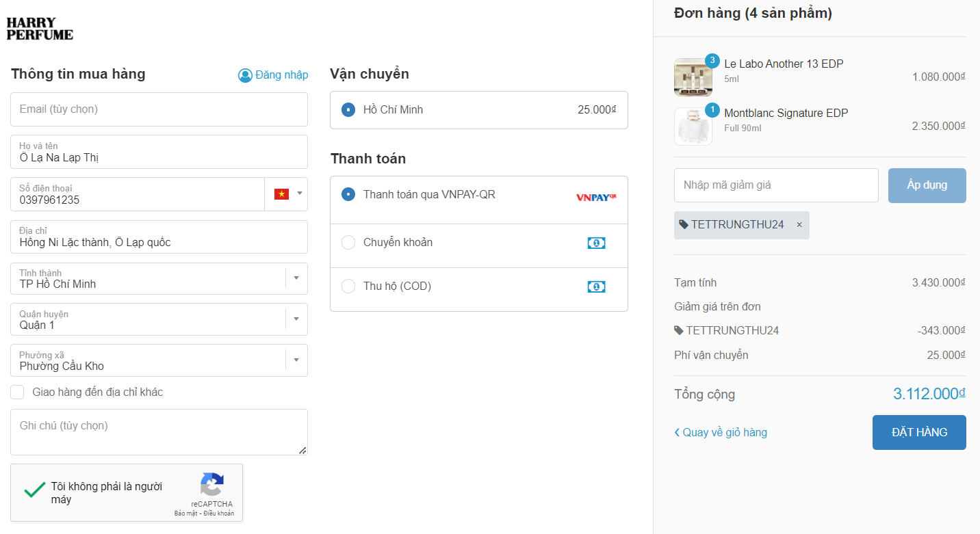Choose Chuyển khoản payment method

[x=348, y=243]
